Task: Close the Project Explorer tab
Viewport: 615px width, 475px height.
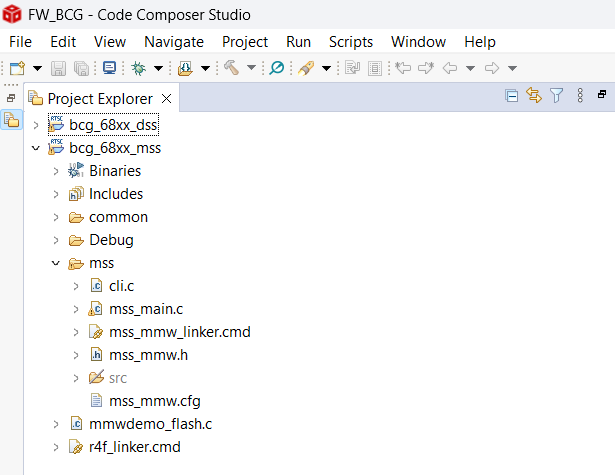Action: click(167, 98)
